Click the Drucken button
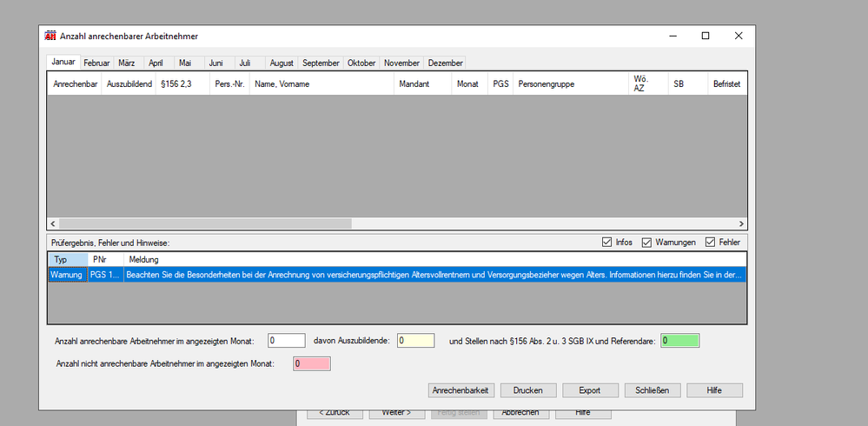The width and height of the screenshot is (868, 426). pyautogui.click(x=527, y=390)
